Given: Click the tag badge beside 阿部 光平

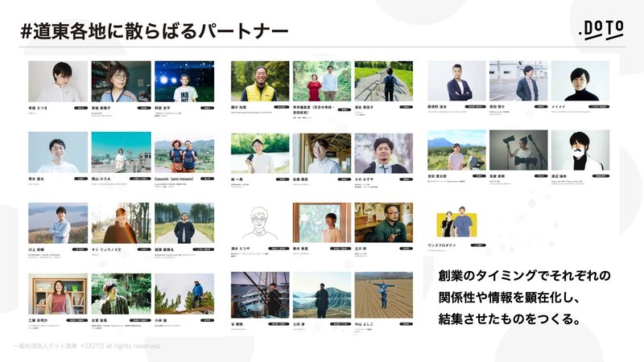Looking at the screenshot, I should [207, 108].
